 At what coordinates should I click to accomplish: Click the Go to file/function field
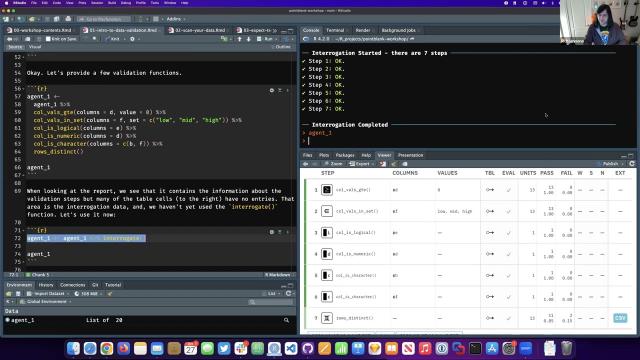pyautogui.click(x=104, y=19)
